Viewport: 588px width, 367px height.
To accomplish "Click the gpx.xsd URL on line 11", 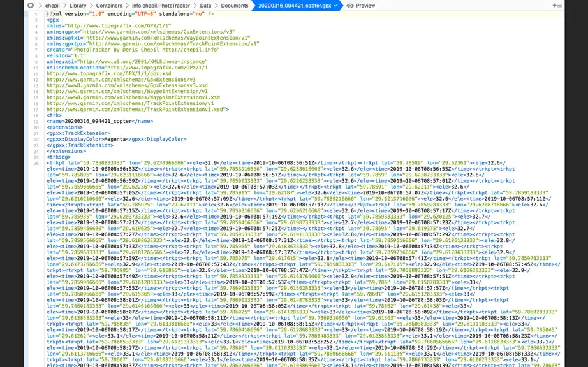I will point(109,74).
